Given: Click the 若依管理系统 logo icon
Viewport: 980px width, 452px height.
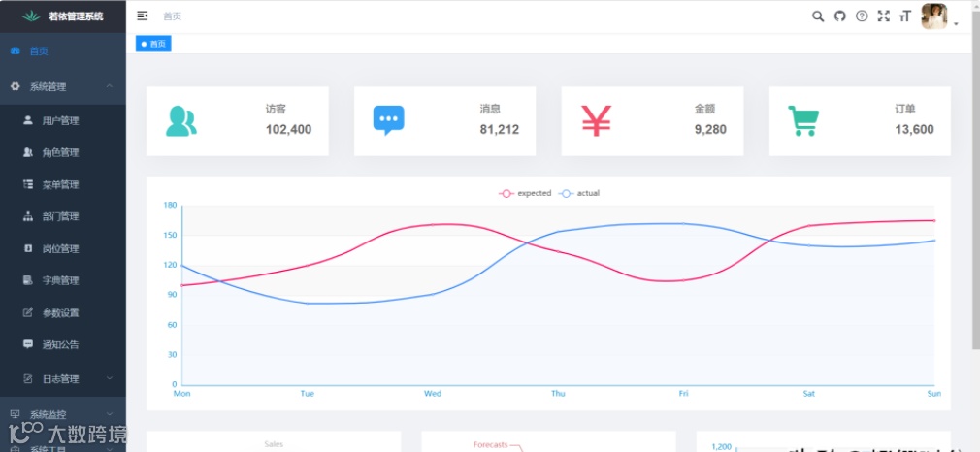Looking at the screenshot, I should 31,16.
